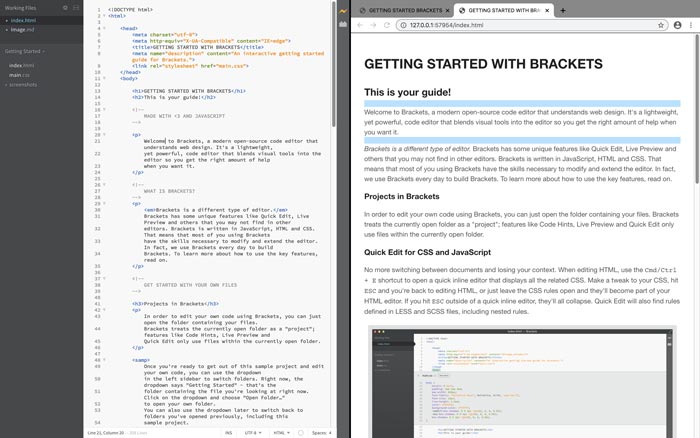Open a new Chrome tab with plus
The height and width of the screenshot is (438, 700).
562,10
